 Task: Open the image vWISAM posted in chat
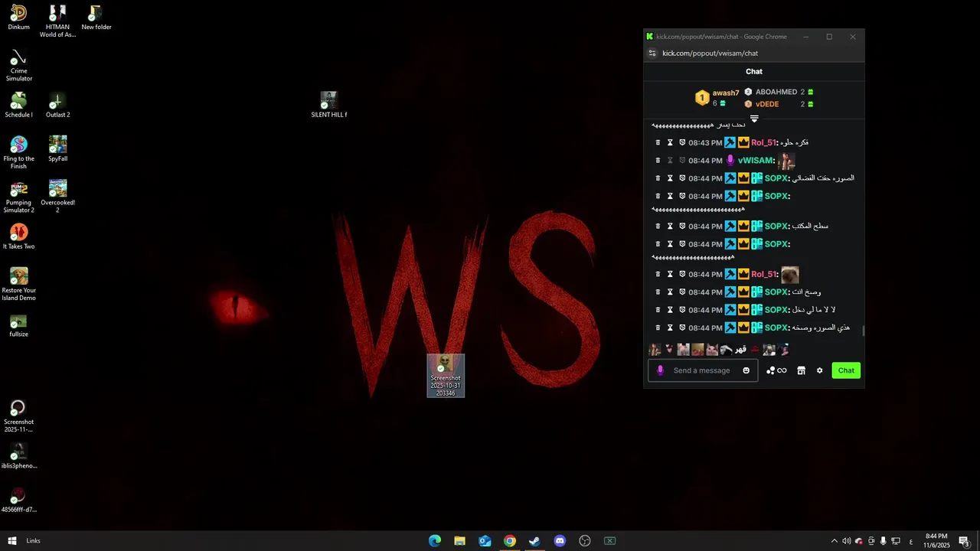pos(786,161)
